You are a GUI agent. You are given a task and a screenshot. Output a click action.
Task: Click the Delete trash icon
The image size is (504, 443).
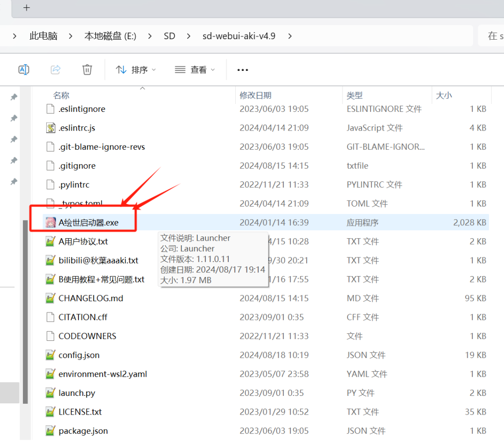87,69
